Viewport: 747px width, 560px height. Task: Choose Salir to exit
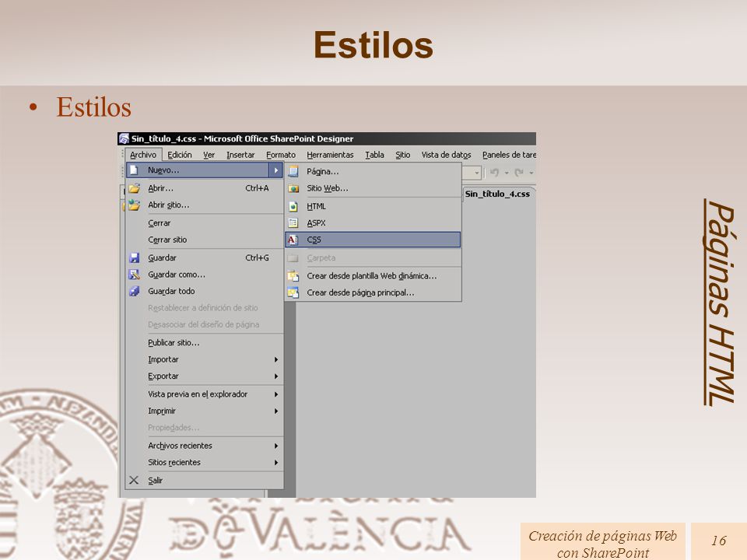tap(205, 480)
